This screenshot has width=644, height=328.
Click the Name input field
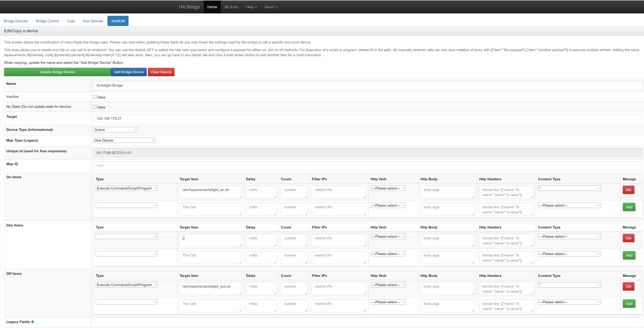click(368, 85)
